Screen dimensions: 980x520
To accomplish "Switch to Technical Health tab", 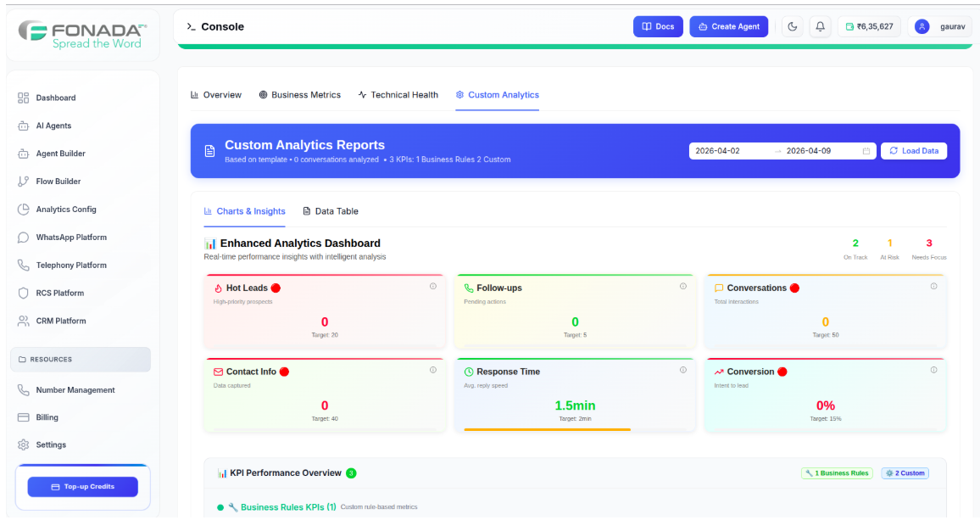I will pyautogui.click(x=398, y=95).
